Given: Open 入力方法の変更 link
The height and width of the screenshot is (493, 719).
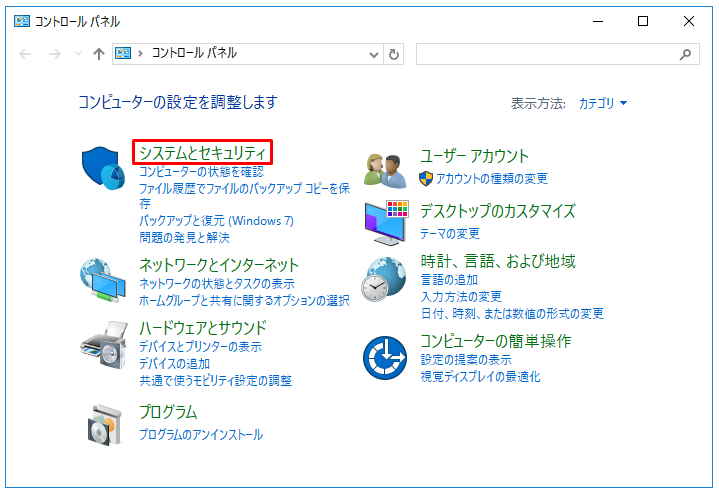Looking at the screenshot, I should (461, 296).
